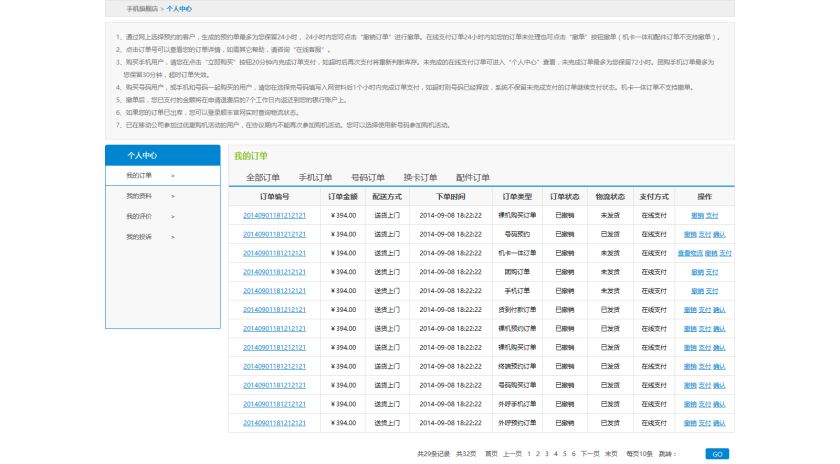This screenshot has width=840, height=464.
Task: Open order number of the 外呼手机订单 row
Action: (x=274, y=404)
